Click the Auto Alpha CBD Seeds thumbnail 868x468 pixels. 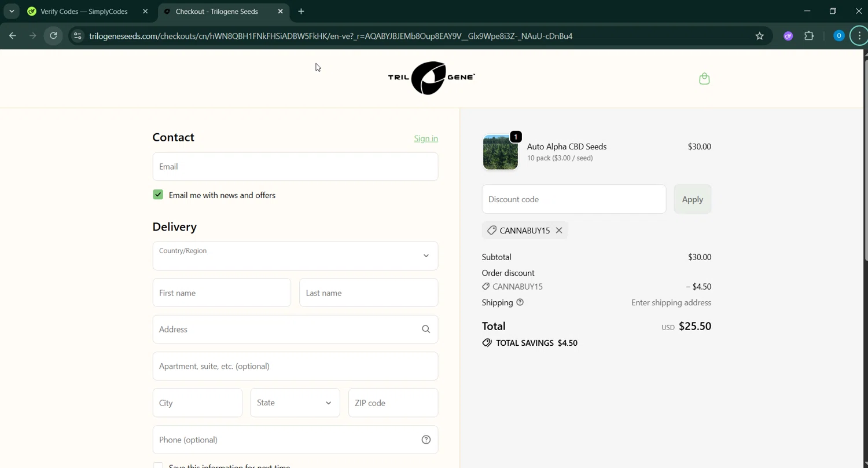tap(501, 152)
